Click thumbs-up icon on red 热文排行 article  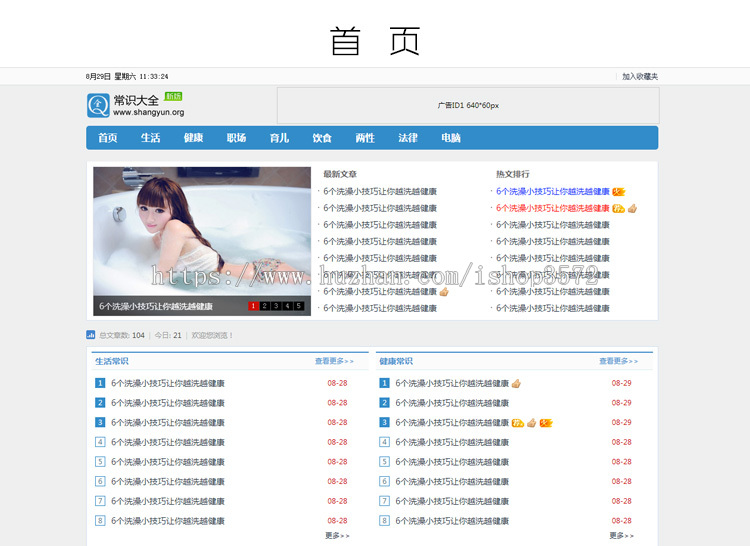(632, 208)
